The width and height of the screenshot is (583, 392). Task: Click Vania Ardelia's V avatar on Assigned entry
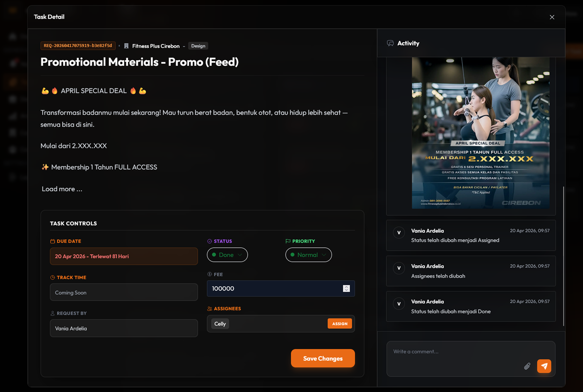[399, 233]
